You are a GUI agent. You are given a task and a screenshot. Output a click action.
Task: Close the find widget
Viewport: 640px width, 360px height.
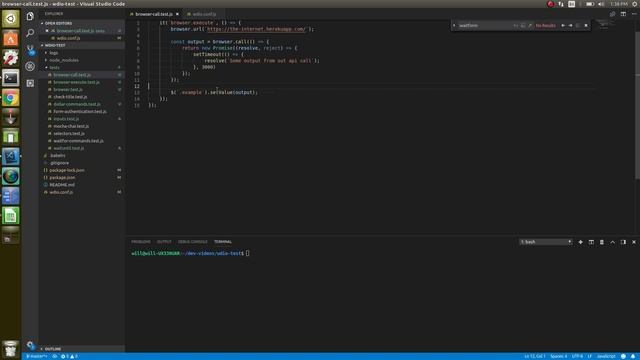pyautogui.click(x=586, y=25)
